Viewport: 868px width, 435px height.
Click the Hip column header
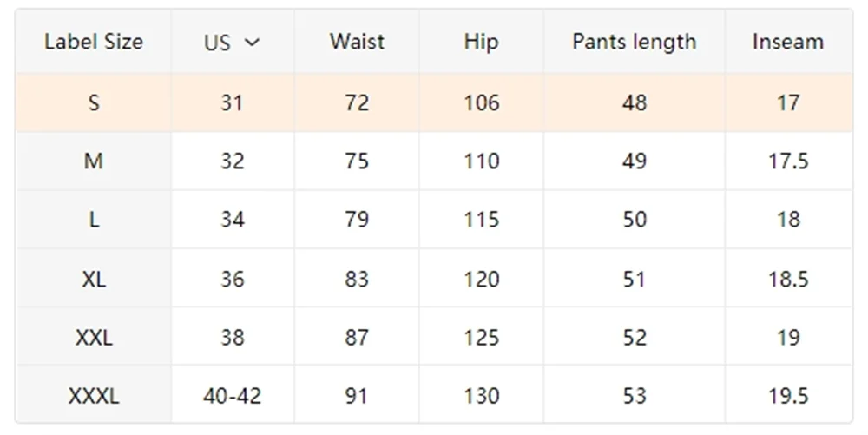481,42
